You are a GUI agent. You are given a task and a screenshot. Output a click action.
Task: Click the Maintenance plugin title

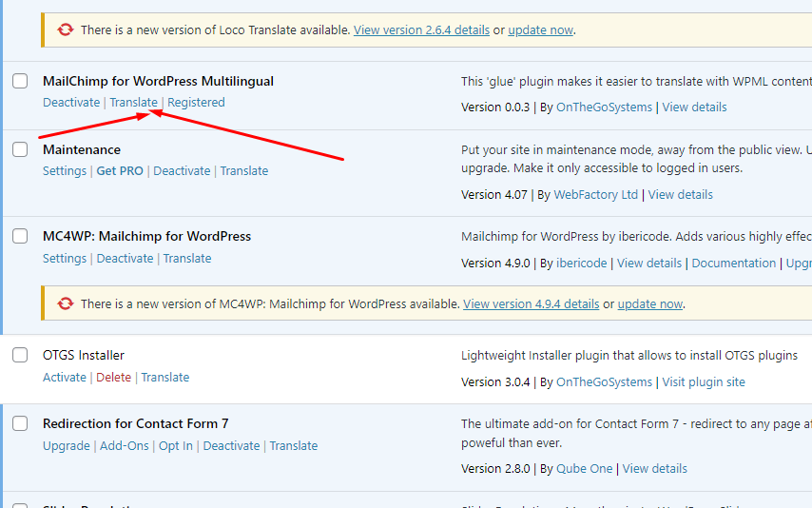point(82,149)
